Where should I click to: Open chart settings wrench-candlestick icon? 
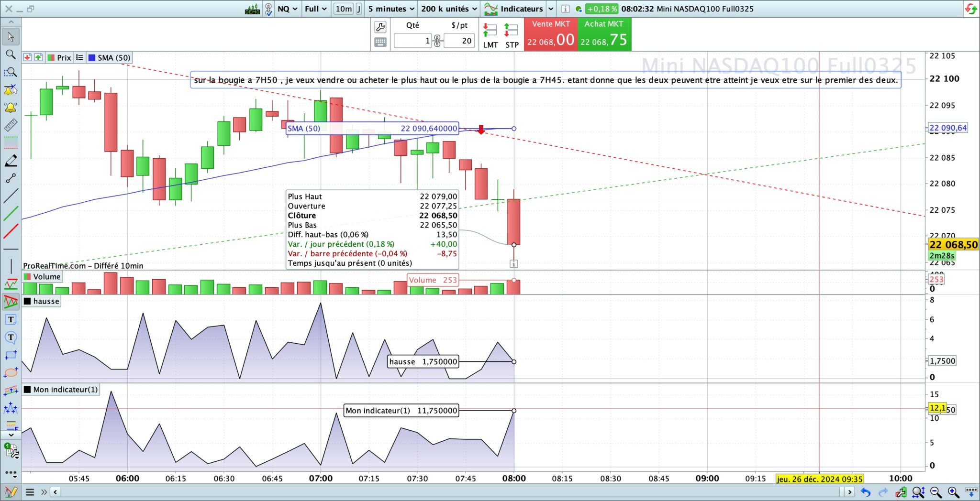[901, 492]
